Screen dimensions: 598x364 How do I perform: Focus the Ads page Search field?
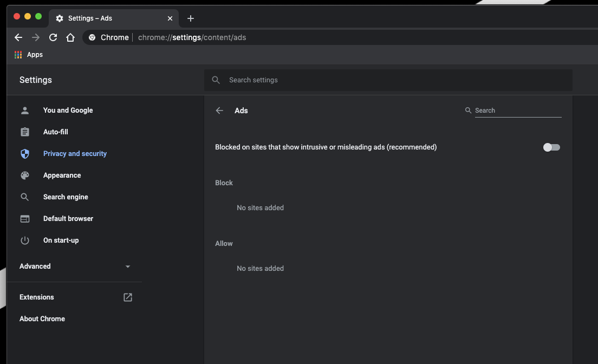518,110
